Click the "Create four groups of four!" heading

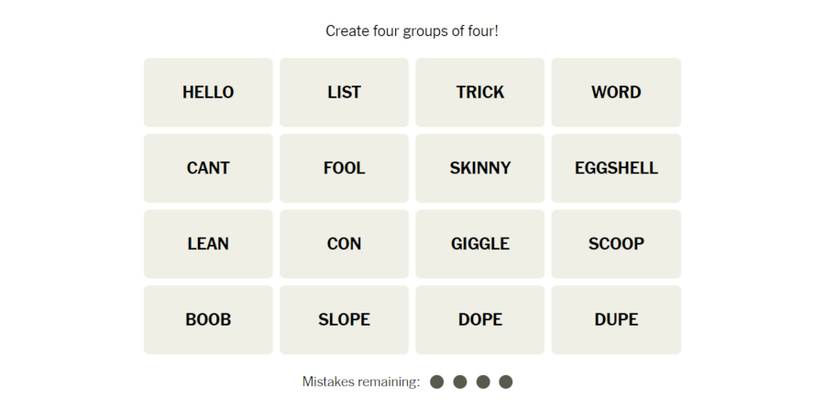[412, 31]
